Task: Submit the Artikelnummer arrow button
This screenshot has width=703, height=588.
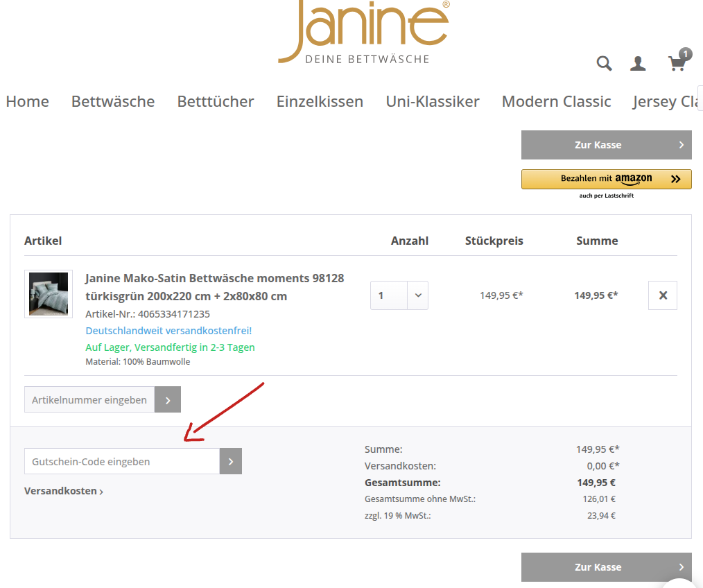Action: (168, 399)
